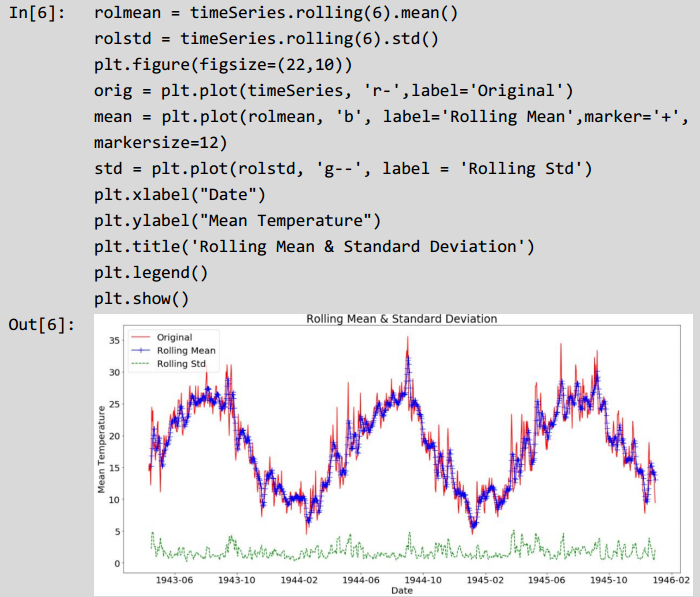Click the highest red peak near 1944-09
The height and width of the screenshot is (597, 700).
pos(407,338)
